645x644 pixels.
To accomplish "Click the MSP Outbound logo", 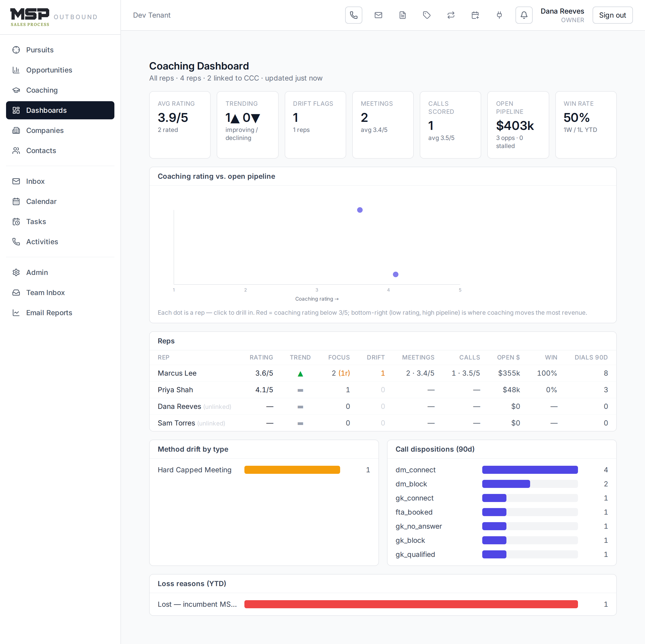I will tap(54, 17).
